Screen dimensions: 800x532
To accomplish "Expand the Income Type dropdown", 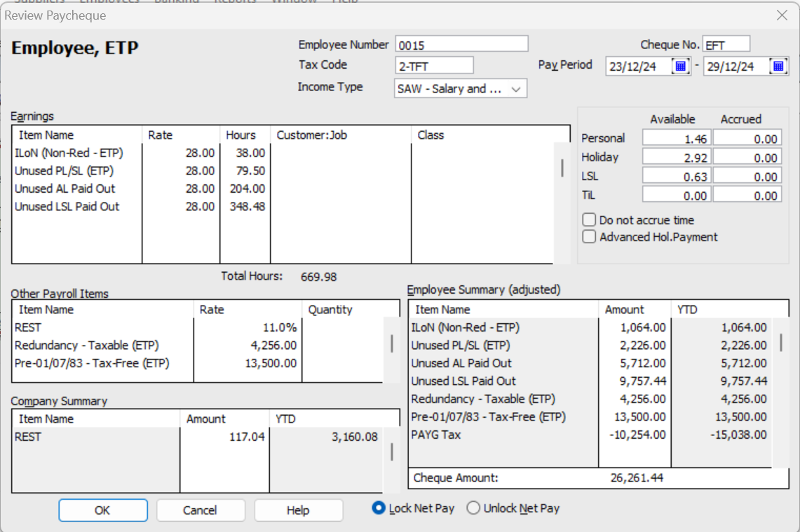I will tap(516, 89).
